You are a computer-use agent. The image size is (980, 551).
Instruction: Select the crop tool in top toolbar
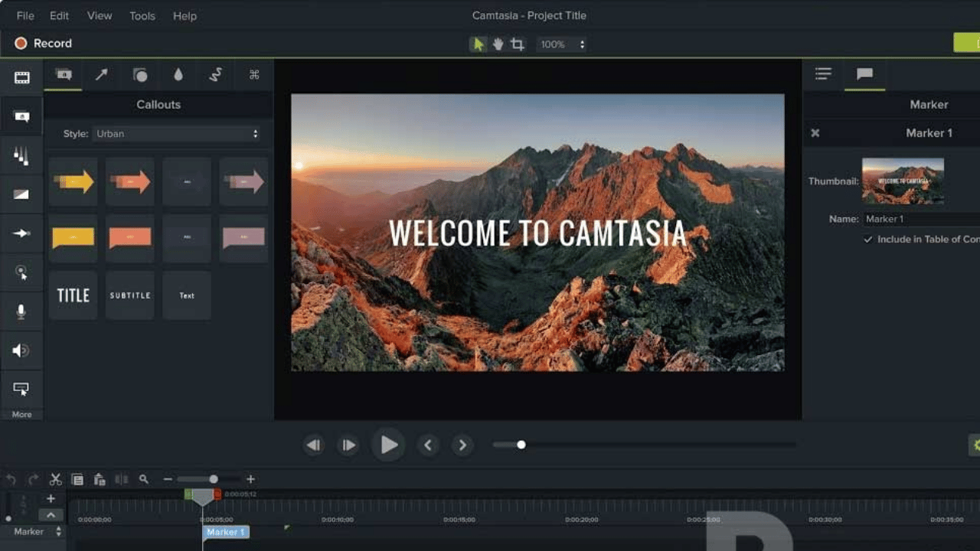(518, 44)
